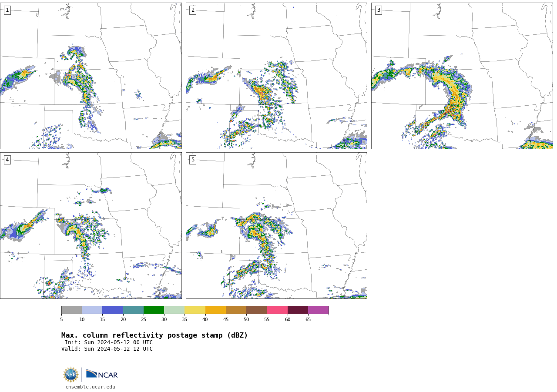Open ensemble member 3 reflectivity map
Image resolution: width=557 pixels, height=392 pixels.
pyautogui.click(x=462, y=76)
